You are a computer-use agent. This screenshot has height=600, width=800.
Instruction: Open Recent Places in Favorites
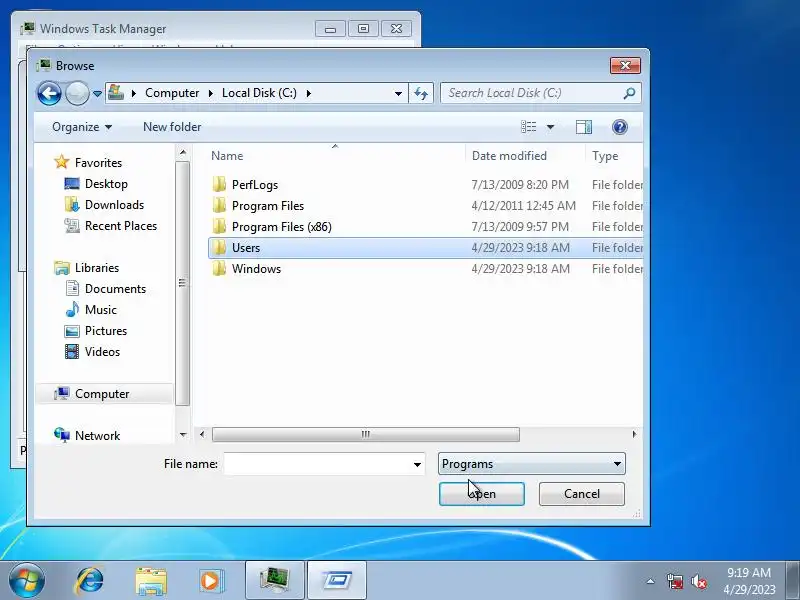(121, 226)
